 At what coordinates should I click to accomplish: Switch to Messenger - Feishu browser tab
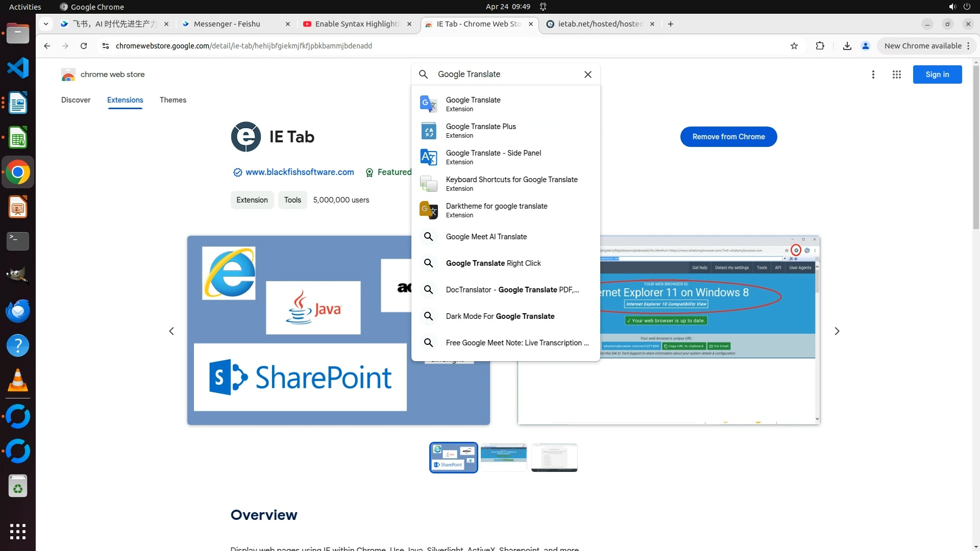(x=227, y=24)
